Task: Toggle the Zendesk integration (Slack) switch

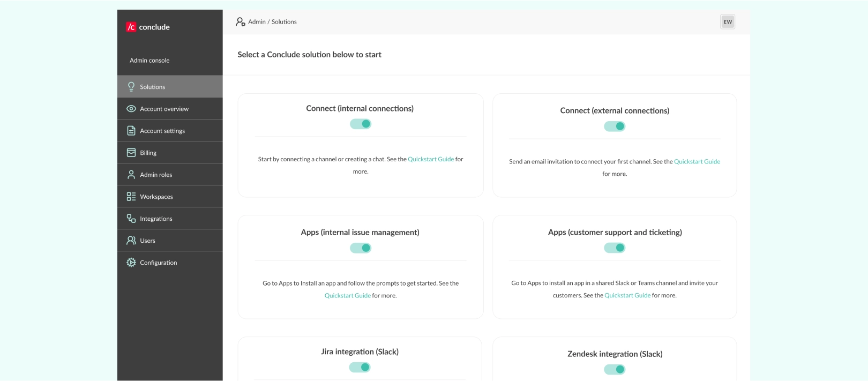Action: [615, 369]
